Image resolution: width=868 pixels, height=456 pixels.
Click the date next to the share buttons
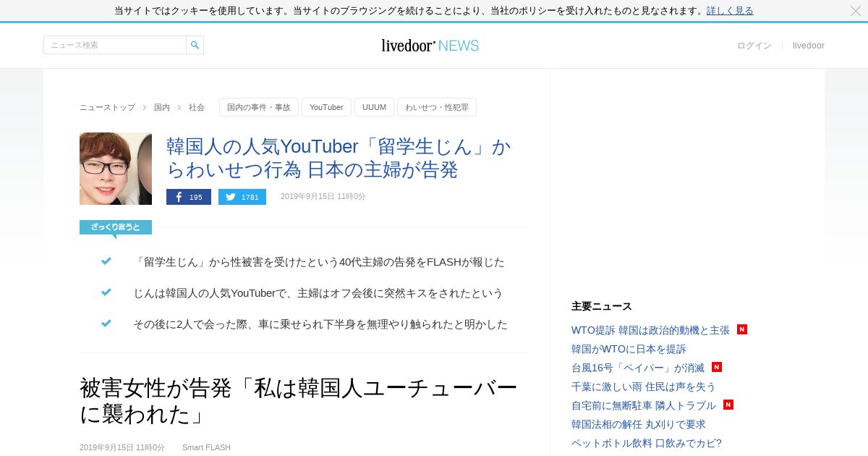323,197
